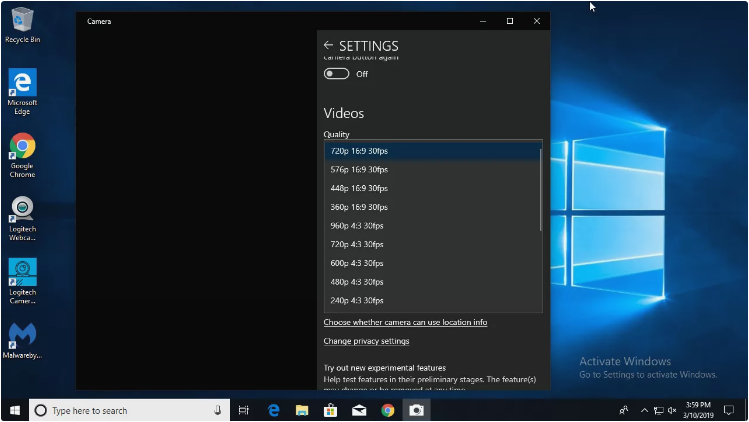Open the Action Center notifications icon
Viewport: 749px width, 422px height.
[729, 410]
